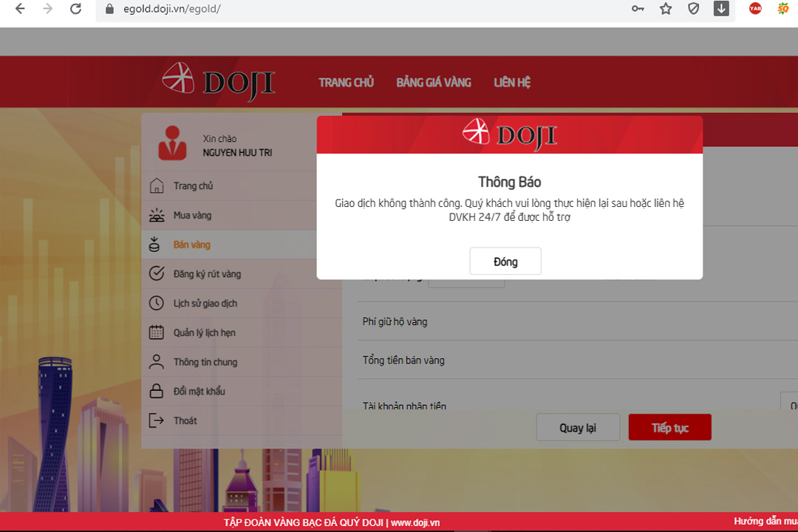The image size is (798, 532).
Task: Click the user avatar icon
Action: pyautogui.click(x=172, y=143)
